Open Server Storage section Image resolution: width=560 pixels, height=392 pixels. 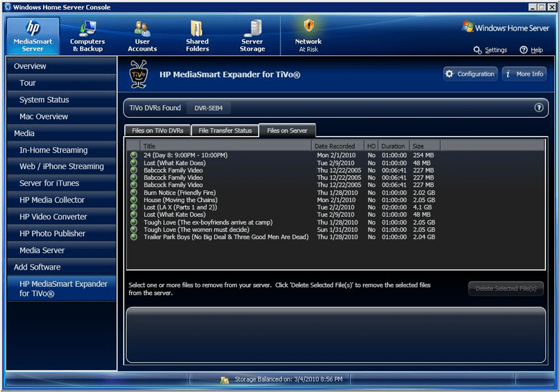point(252,36)
